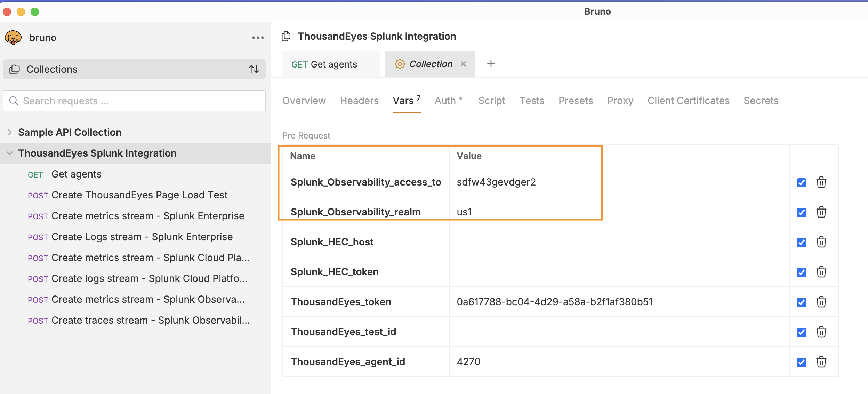Click the Bruno dog logo icon

pos(13,37)
